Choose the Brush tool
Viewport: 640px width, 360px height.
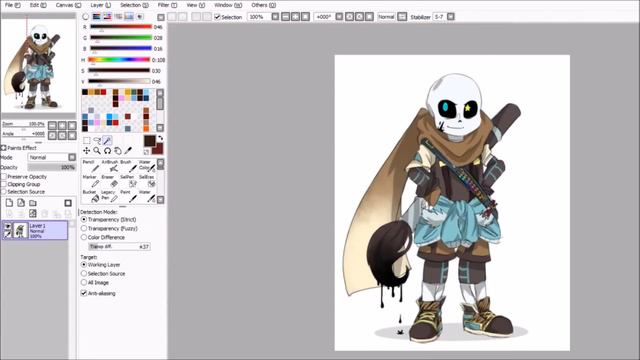point(128,166)
